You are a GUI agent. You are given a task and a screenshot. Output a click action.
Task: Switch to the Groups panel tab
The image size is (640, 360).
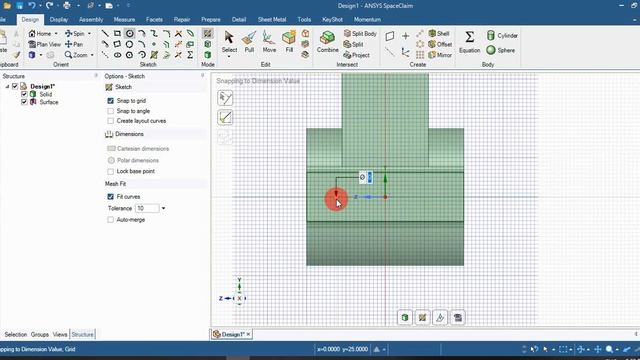pos(40,334)
